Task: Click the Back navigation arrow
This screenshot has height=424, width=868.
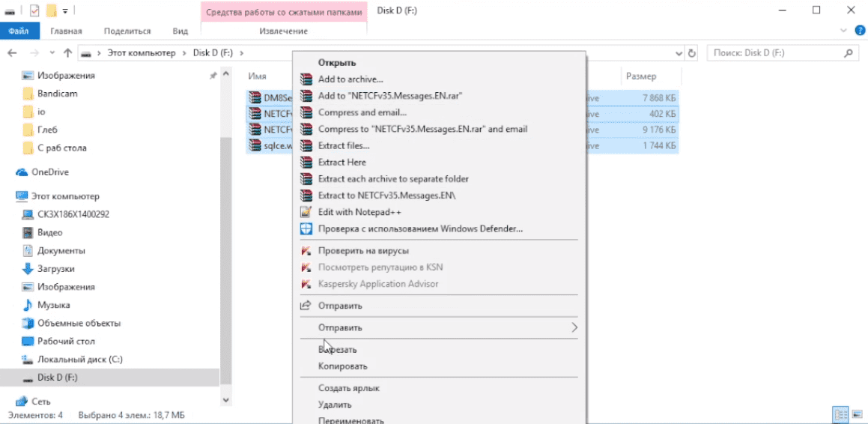Action: (12, 53)
